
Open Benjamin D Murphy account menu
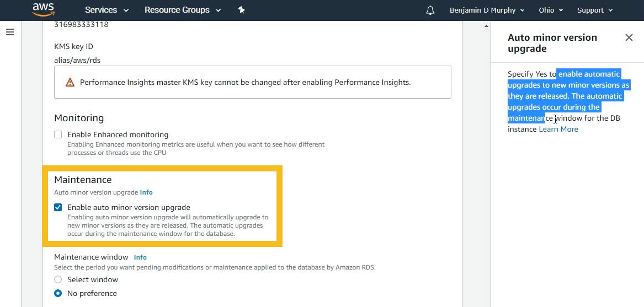[487, 10]
